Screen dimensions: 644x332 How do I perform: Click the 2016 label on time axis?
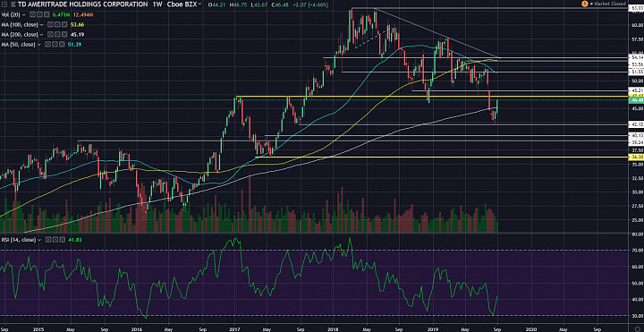pyautogui.click(x=137, y=328)
